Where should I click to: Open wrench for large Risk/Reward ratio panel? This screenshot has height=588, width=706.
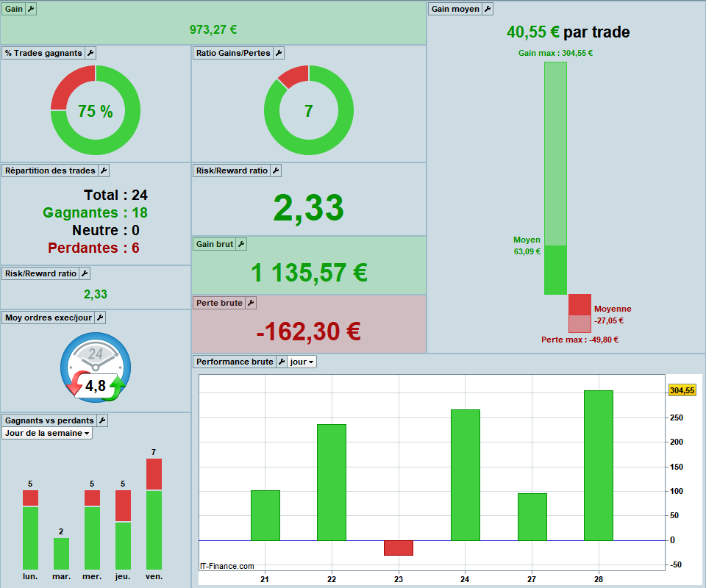[276, 170]
